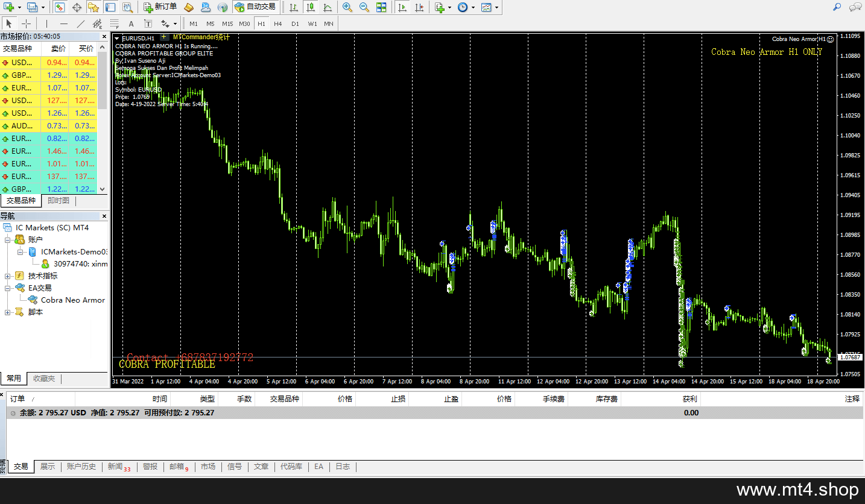865x504 pixels.
Task: Select the text label tool
Action: (x=148, y=24)
